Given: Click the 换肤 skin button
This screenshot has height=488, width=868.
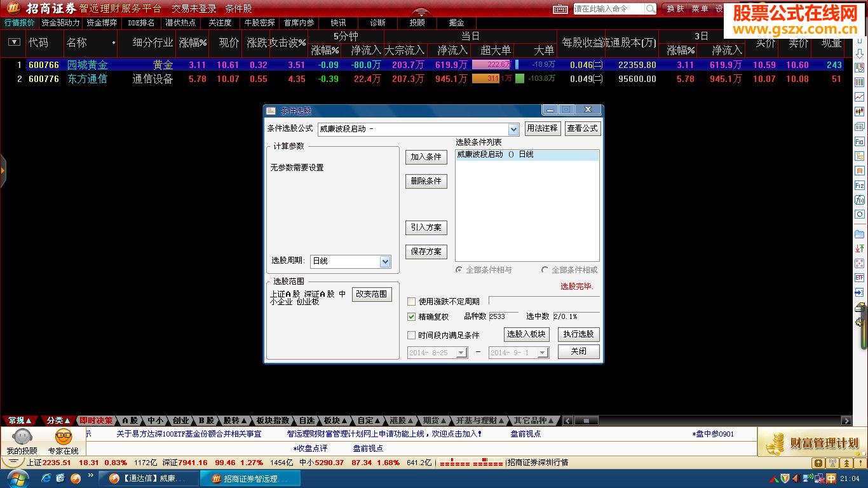Looking at the screenshot, I should [675, 9].
